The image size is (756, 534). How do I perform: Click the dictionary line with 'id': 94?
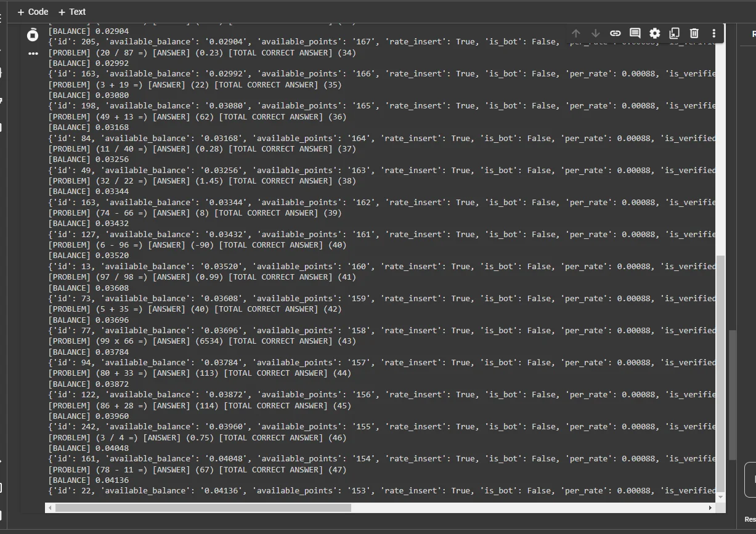pyautogui.click(x=382, y=362)
